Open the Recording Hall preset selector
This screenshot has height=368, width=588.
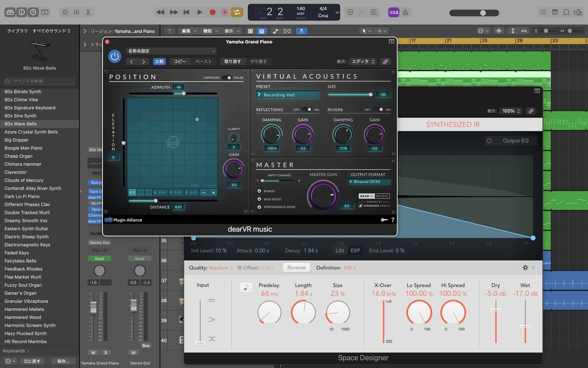click(288, 95)
